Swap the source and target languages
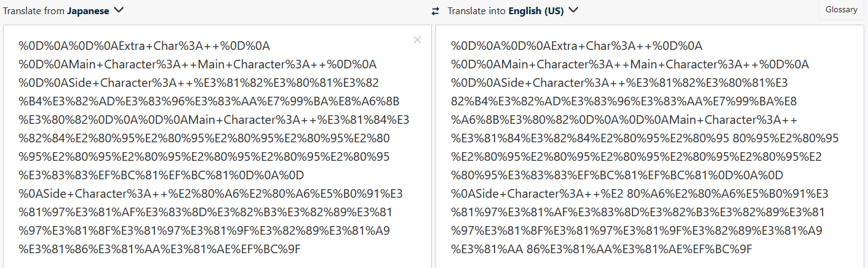The image size is (868, 268). coord(436,10)
